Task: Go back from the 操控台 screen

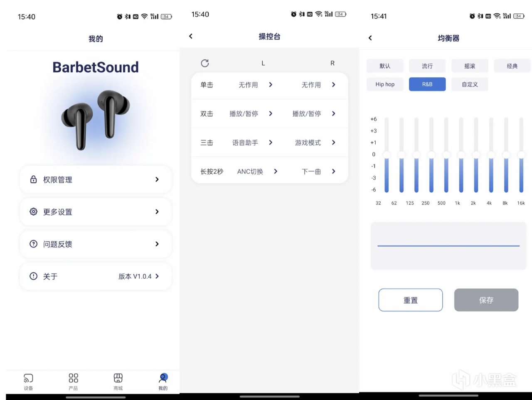Action: pos(191,36)
